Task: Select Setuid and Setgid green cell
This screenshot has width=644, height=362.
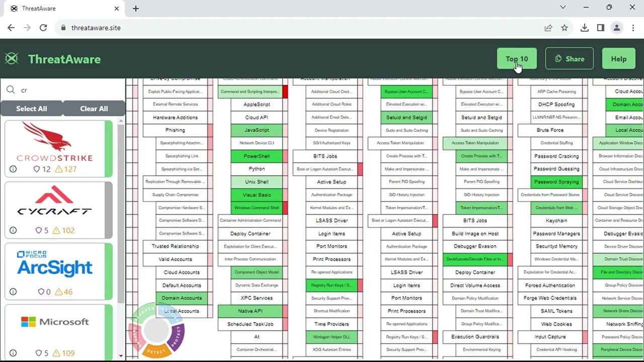Action: point(407,117)
